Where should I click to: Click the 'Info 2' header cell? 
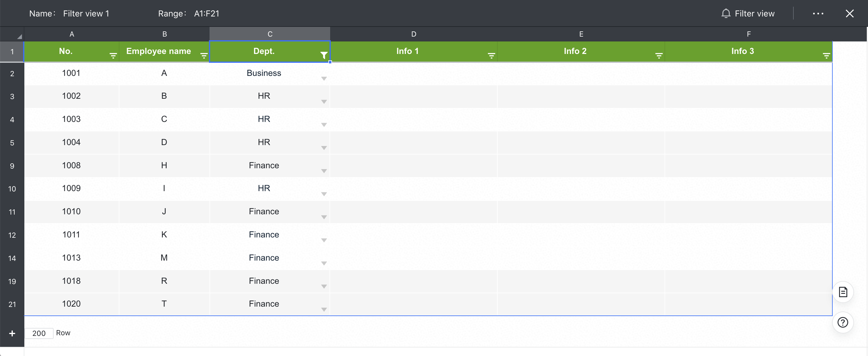click(581, 52)
